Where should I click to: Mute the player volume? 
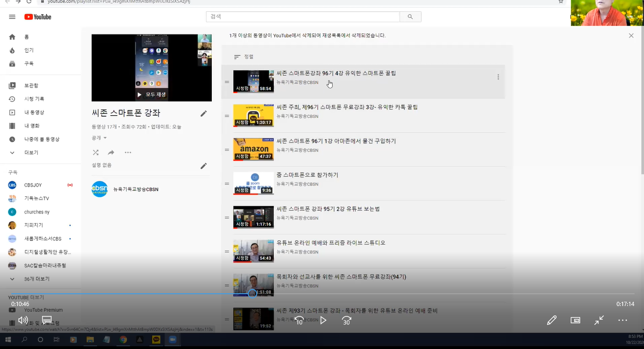click(23, 320)
